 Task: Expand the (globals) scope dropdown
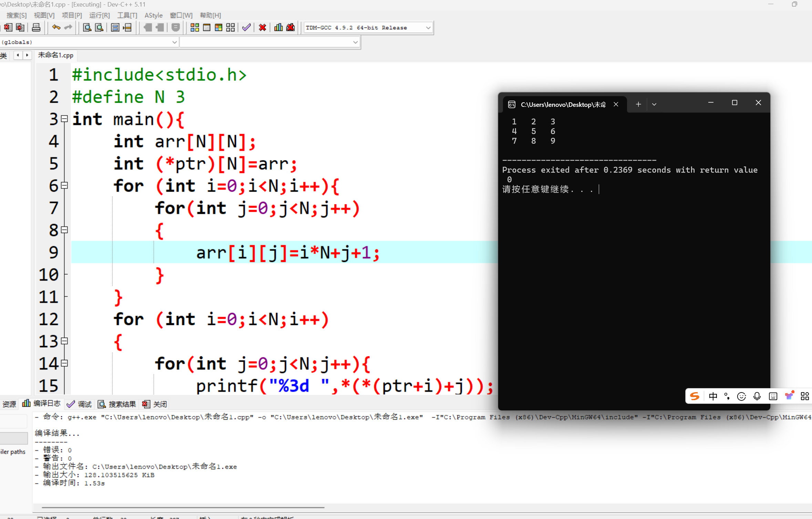[174, 42]
